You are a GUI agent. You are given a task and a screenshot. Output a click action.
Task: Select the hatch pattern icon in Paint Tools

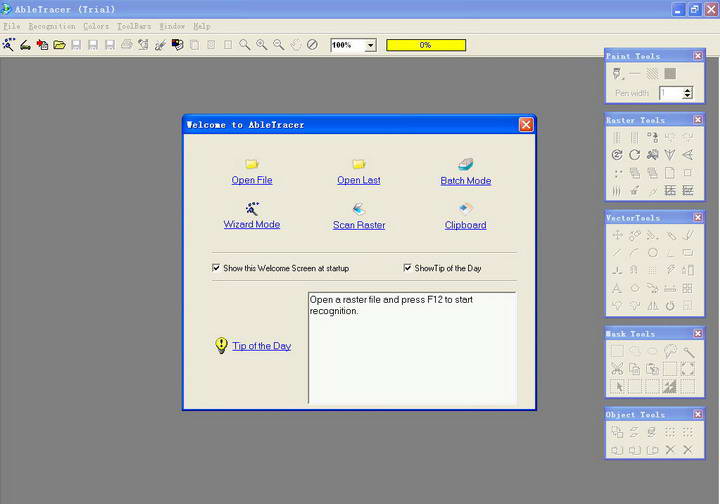[652, 73]
